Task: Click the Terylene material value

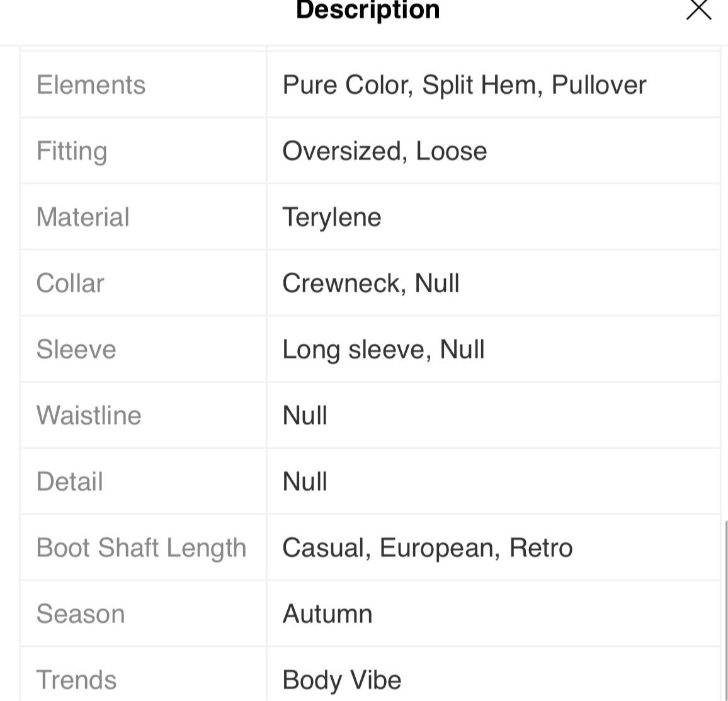Action: point(331,217)
